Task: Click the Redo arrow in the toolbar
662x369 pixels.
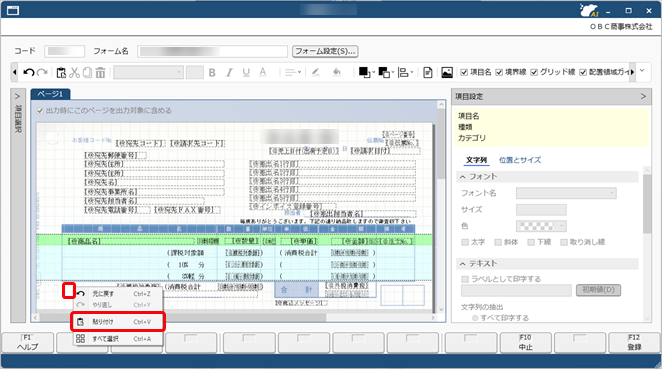Action: pyautogui.click(x=42, y=73)
